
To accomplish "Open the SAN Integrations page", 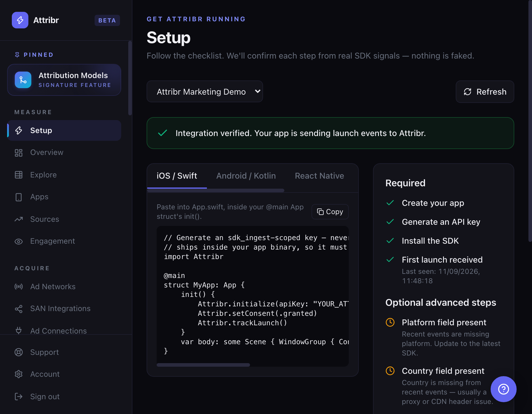I will pos(64,309).
